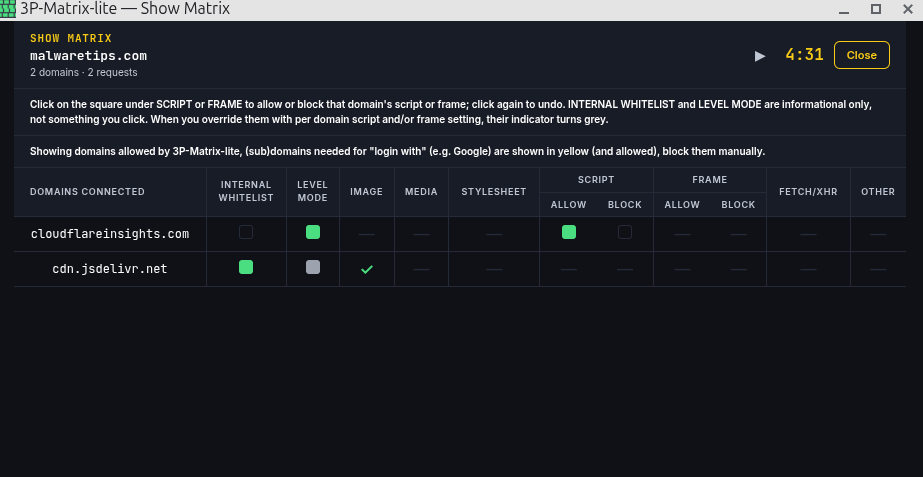Close the window with title bar X
The height and width of the screenshot is (477, 923).
(x=907, y=9)
